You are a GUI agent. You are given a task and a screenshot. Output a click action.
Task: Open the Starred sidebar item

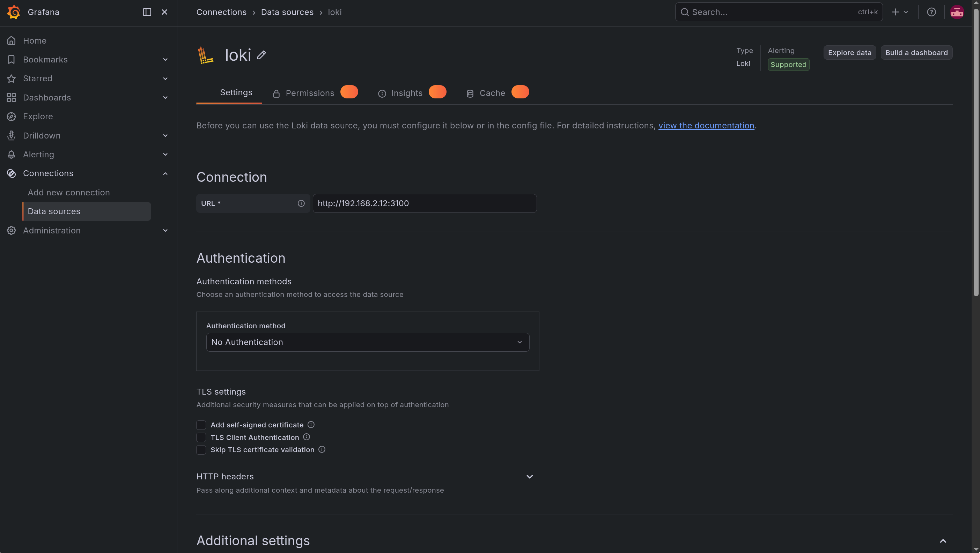[38, 79]
